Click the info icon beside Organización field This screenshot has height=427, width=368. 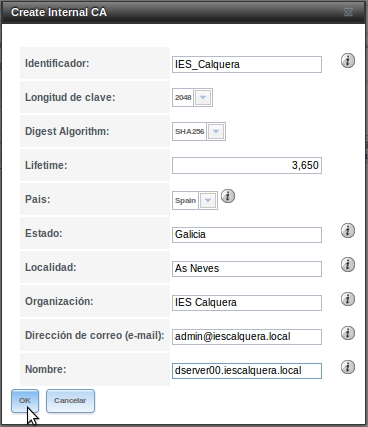[x=348, y=299]
